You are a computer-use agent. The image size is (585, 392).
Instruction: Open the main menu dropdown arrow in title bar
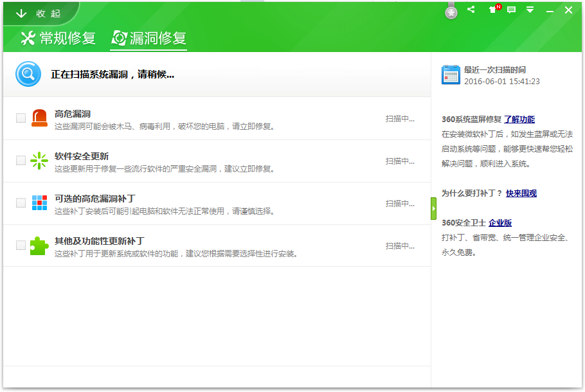pos(530,10)
